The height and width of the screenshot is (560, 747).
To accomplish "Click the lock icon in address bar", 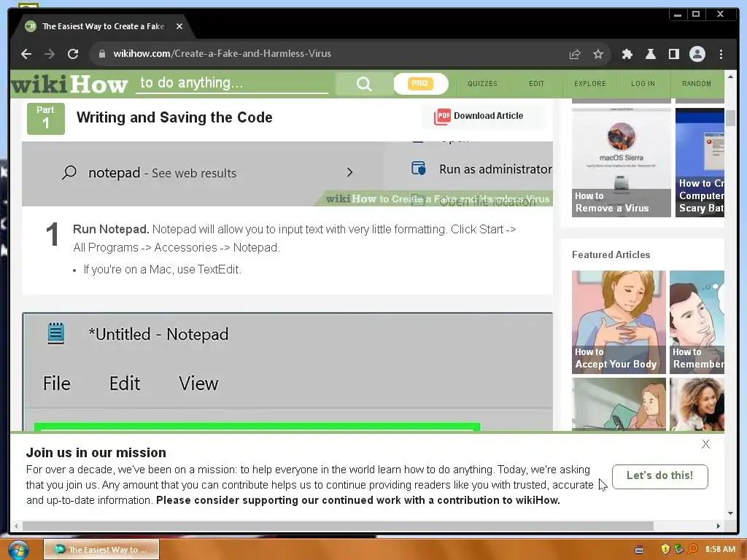I will pyautogui.click(x=101, y=54).
